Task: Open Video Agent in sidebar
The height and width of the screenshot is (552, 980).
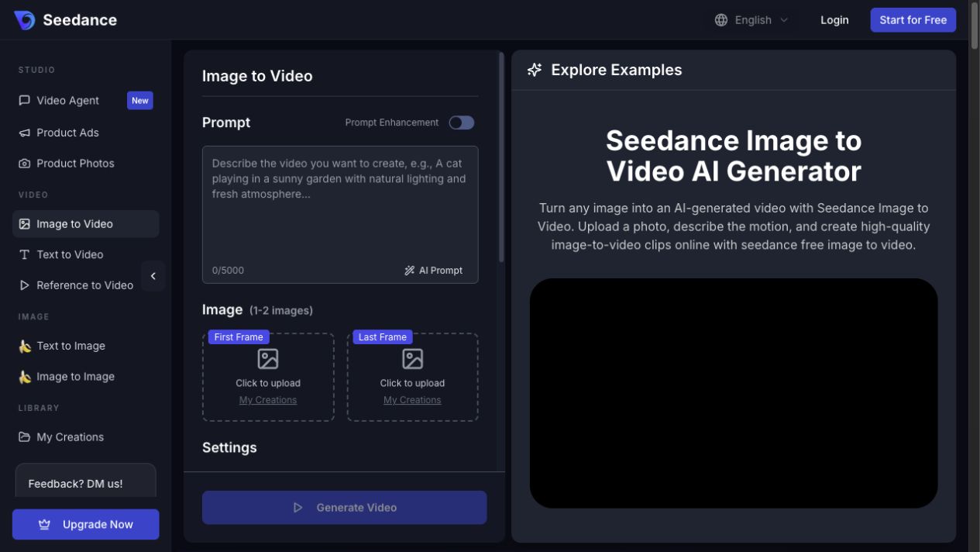Action: point(85,100)
